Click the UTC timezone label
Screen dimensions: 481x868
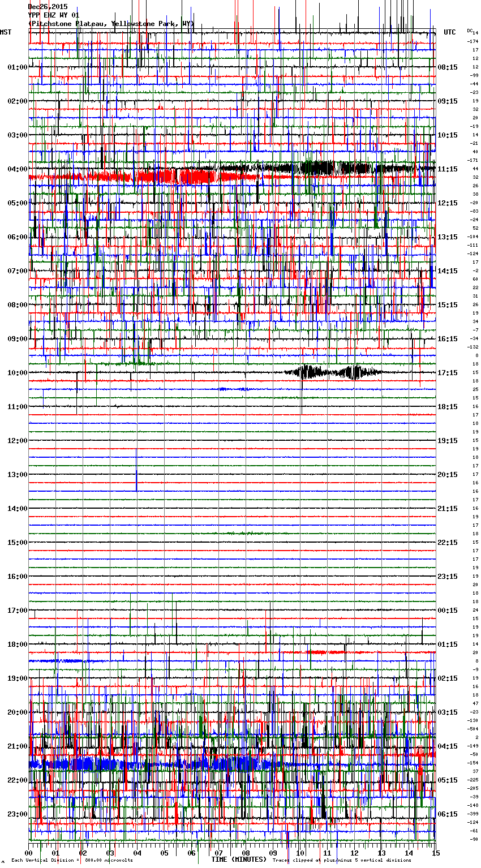tap(450, 32)
